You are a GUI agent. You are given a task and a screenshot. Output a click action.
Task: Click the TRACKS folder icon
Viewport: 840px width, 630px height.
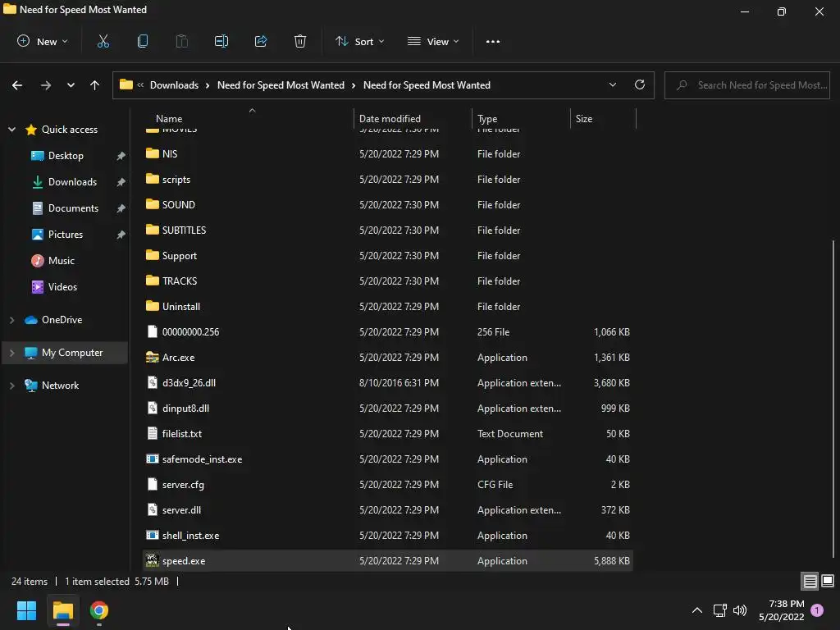152,281
